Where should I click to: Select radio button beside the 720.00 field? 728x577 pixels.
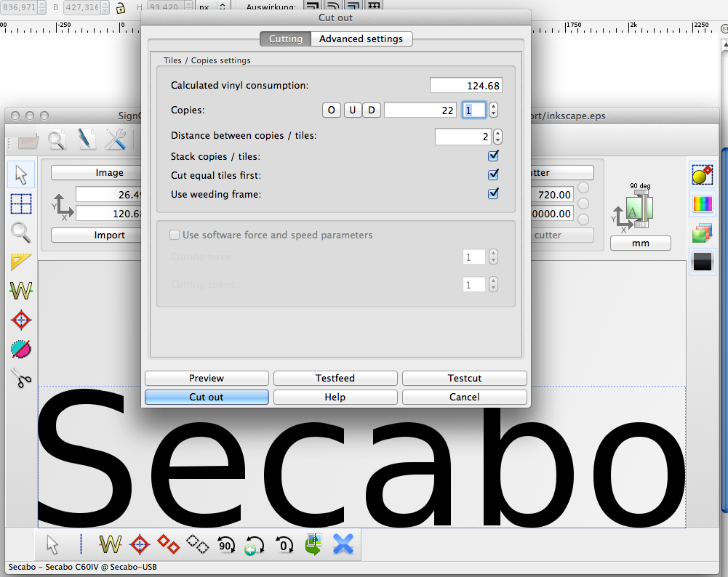coord(583,187)
